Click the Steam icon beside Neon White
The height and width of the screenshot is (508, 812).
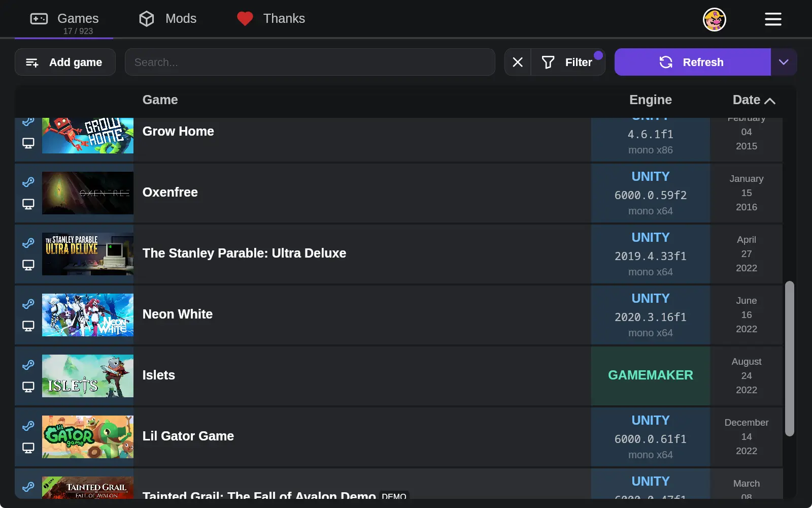point(28,304)
